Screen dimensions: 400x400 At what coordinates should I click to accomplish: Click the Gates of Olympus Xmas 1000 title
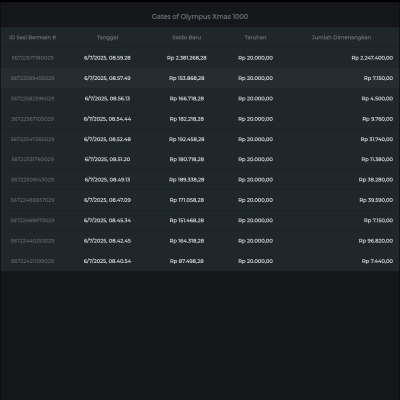click(200, 17)
